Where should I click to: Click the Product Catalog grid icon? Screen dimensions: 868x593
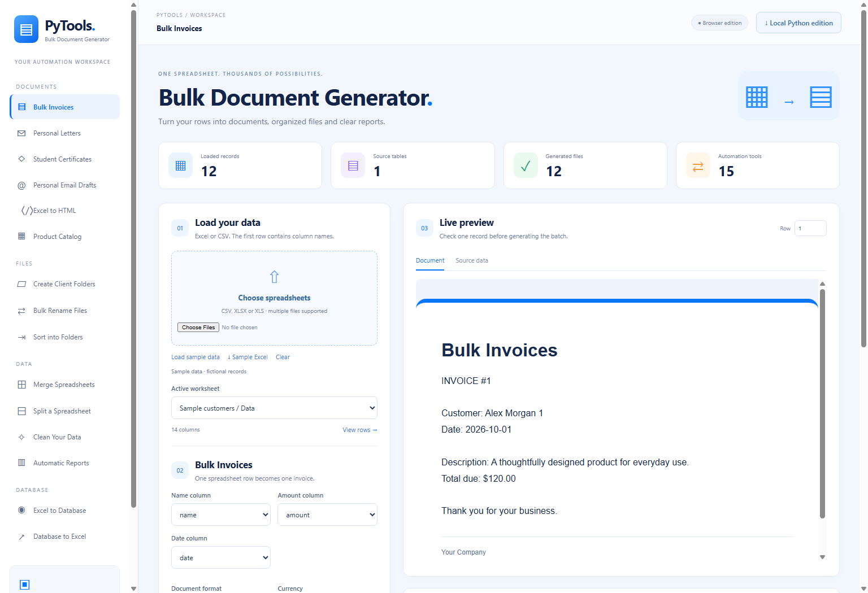(21, 236)
